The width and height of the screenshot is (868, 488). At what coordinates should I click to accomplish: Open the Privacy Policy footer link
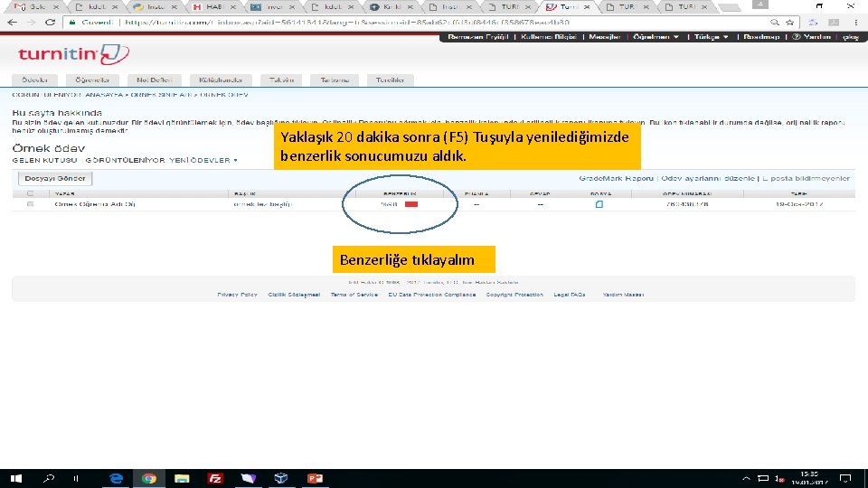[237, 295]
